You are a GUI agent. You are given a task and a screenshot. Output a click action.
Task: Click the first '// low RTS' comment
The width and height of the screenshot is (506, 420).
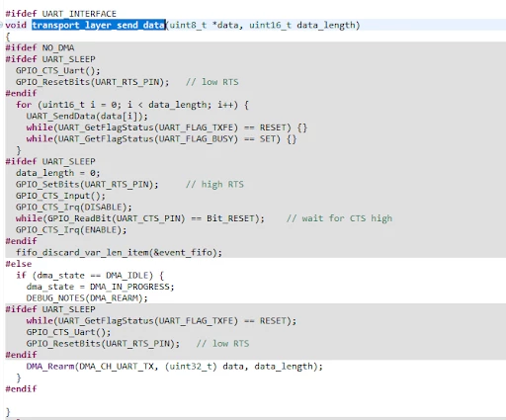(x=211, y=82)
